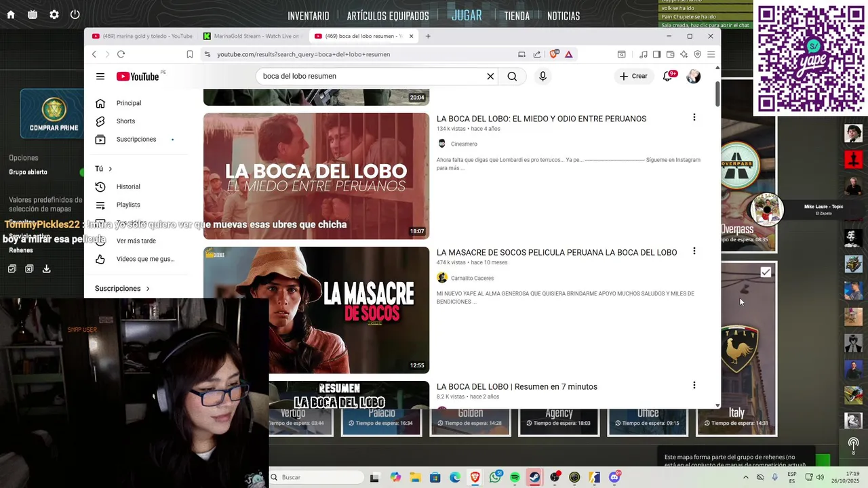Expand the Tú section in sidebar
Viewport: 868px width, 488px height.
[104, 169]
